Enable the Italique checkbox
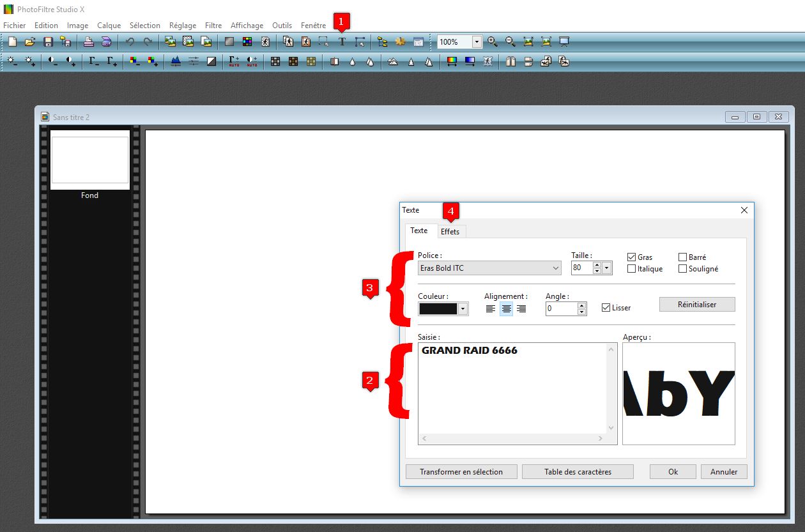The width and height of the screenshot is (805, 532). tap(632, 269)
